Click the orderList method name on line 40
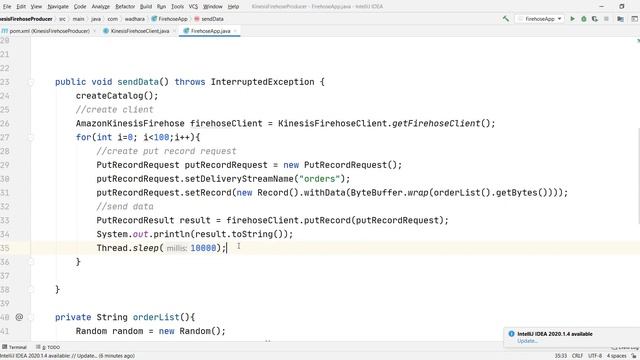The height and width of the screenshot is (360, 640). pyautogui.click(x=156, y=317)
